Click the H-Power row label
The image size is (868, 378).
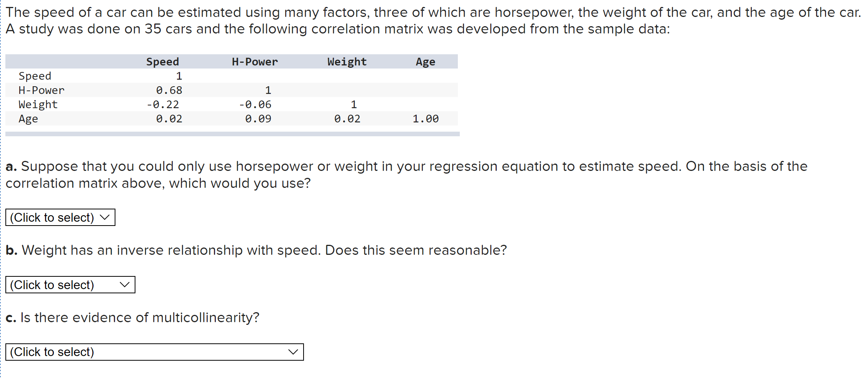[x=41, y=90]
